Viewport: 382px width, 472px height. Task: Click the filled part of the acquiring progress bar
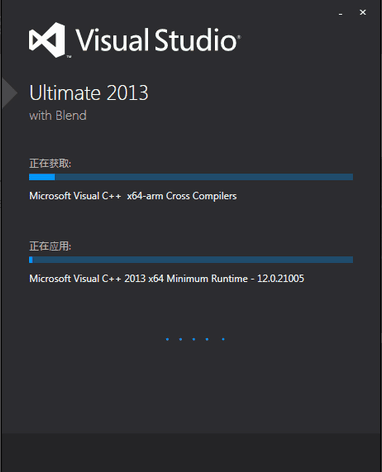tap(42, 177)
